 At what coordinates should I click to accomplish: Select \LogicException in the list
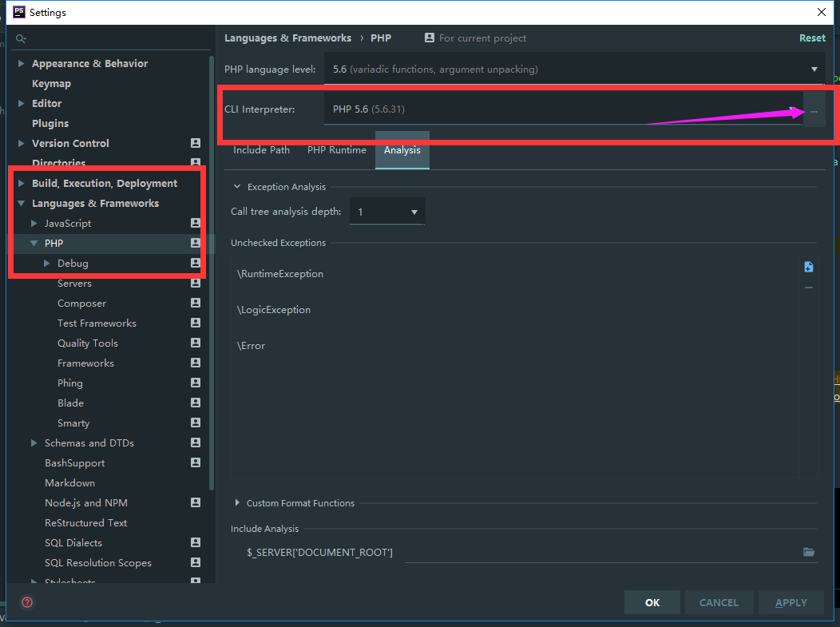tap(274, 310)
